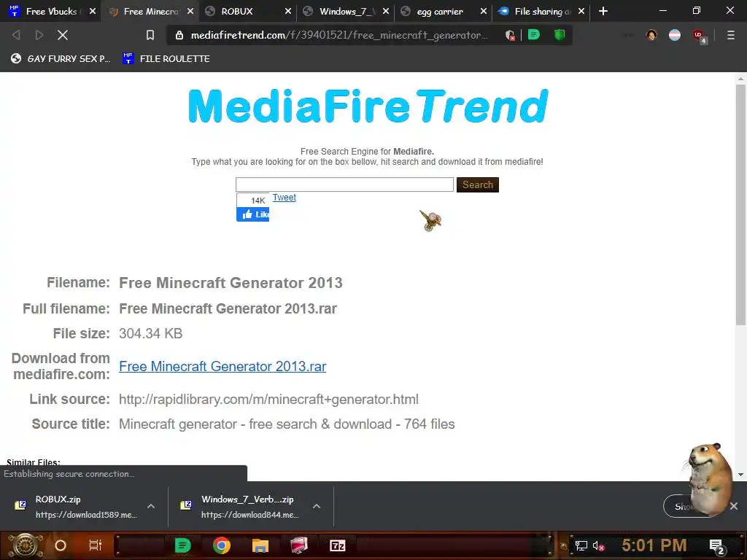Switch to the Windows_7 tab
The width and height of the screenshot is (747, 560).
(x=347, y=12)
